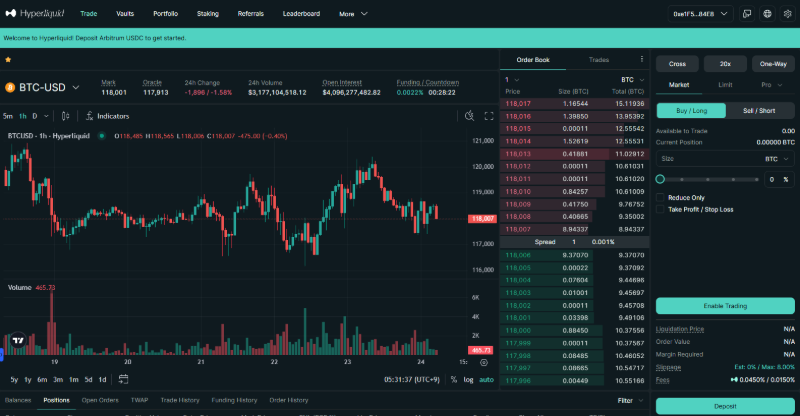Select the 1h timeframe
800x416 pixels.
coord(23,116)
